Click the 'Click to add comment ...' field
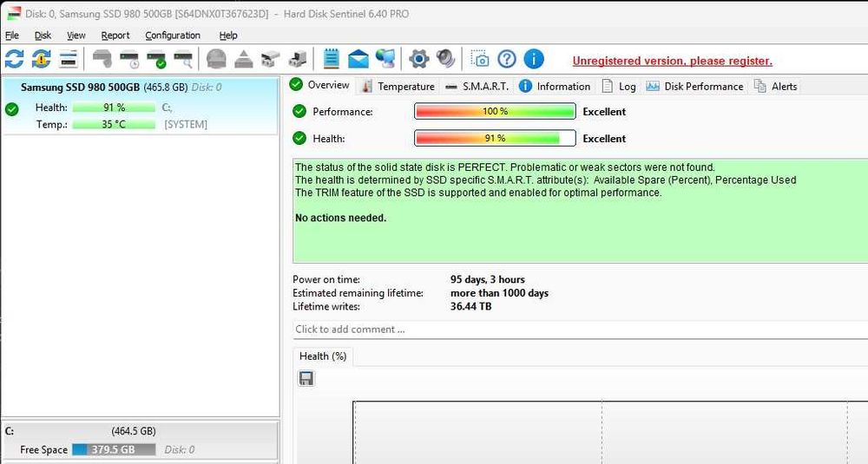 coord(580,330)
